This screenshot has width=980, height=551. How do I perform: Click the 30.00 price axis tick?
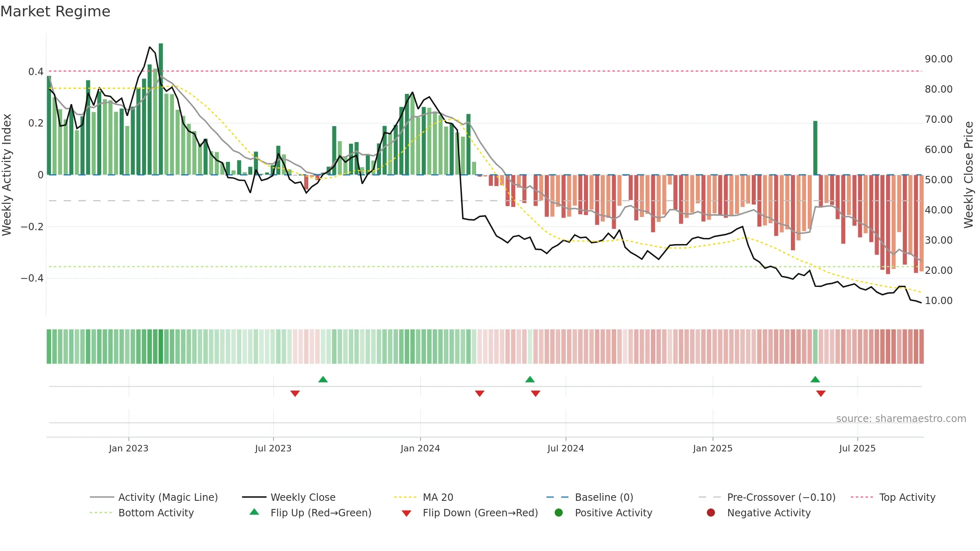[x=939, y=240]
